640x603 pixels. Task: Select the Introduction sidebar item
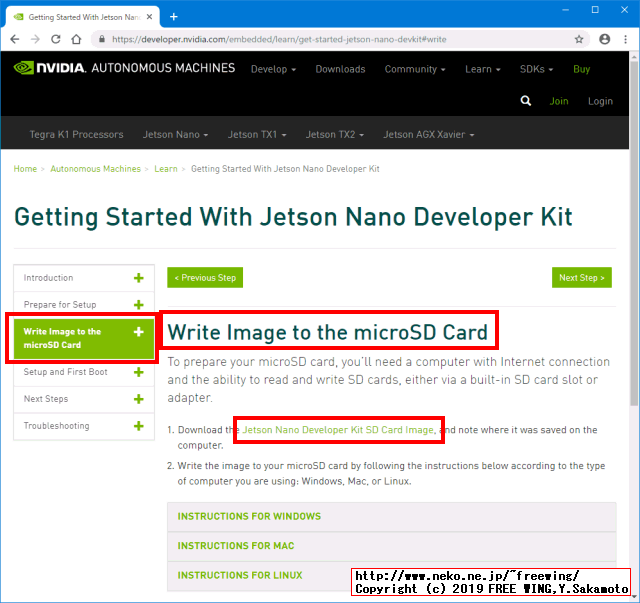click(84, 278)
